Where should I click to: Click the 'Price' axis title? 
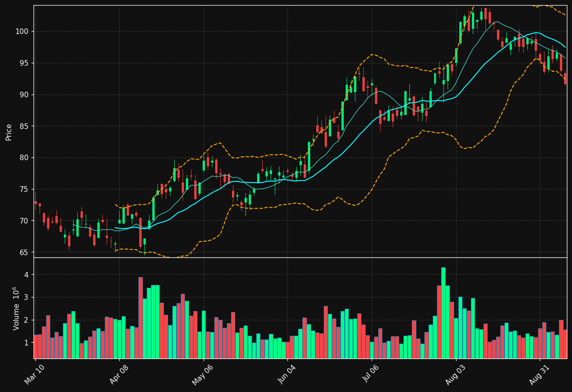click(x=9, y=132)
